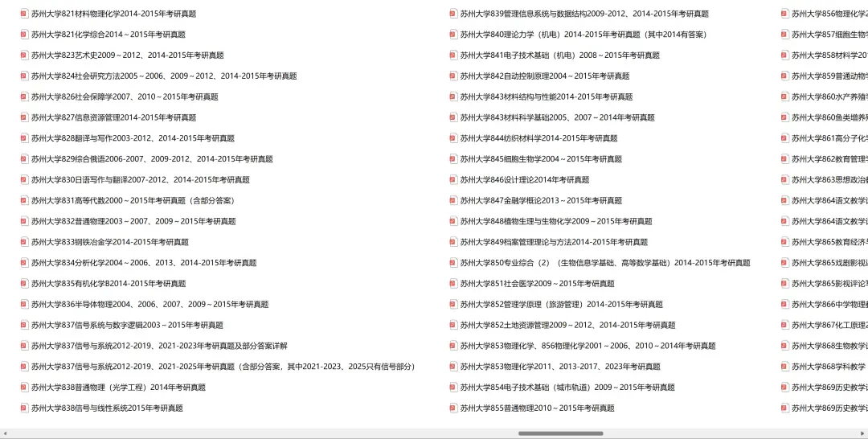Click PDF icon for 苏州大学826社会保障学 file
Screen dimensions: 868x439
(x=24, y=96)
